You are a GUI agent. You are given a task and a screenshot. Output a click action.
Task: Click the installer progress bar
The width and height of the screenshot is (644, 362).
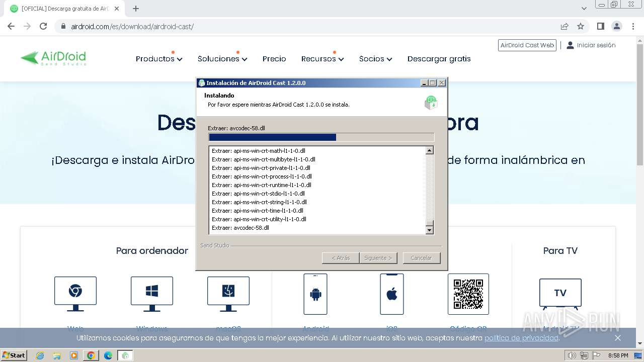click(x=321, y=137)
